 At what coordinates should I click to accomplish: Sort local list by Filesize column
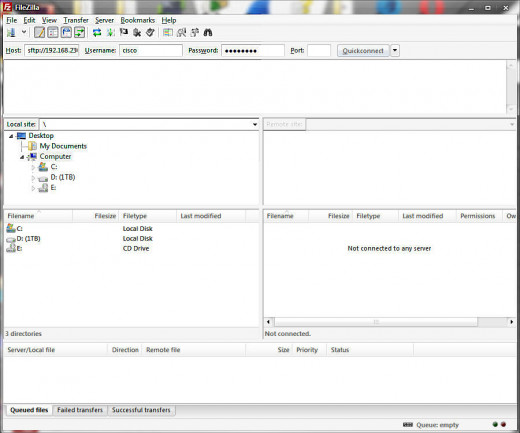pyautogui.click(x=96, y=216)
